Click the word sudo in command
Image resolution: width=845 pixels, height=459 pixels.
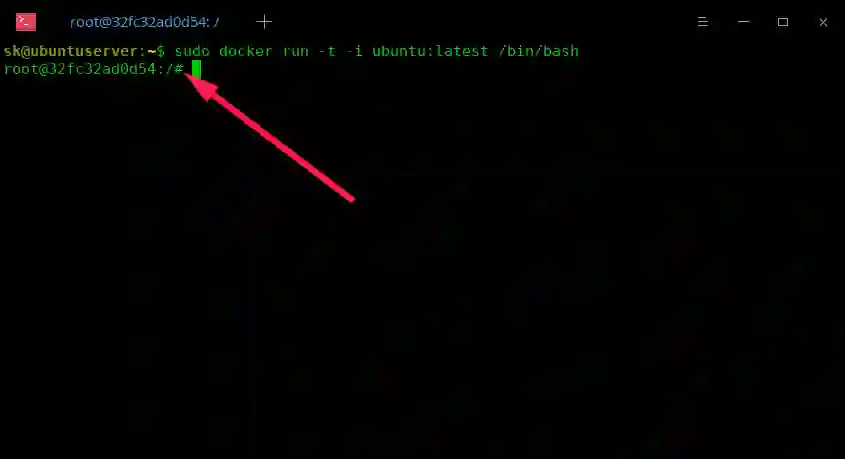tap(192, 51)
